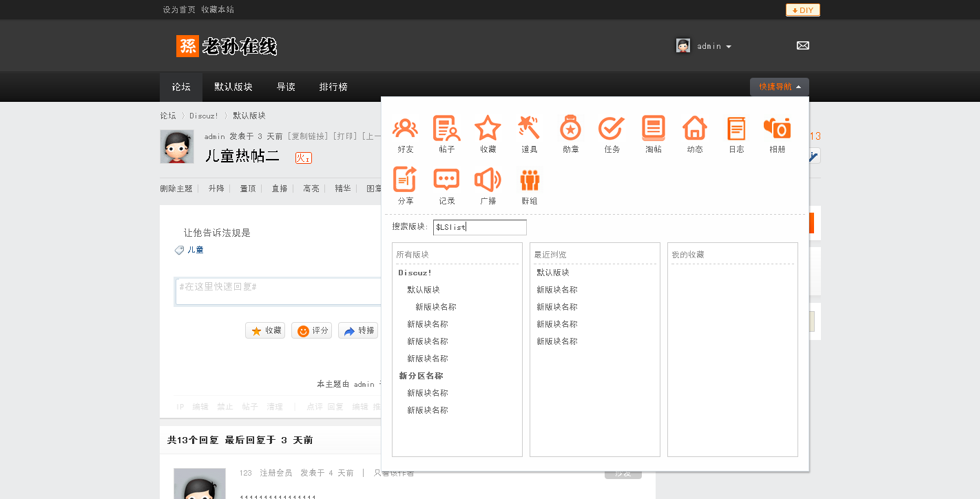Select 新分区名称 category in 所有版块 list

[x=421, y=376]
